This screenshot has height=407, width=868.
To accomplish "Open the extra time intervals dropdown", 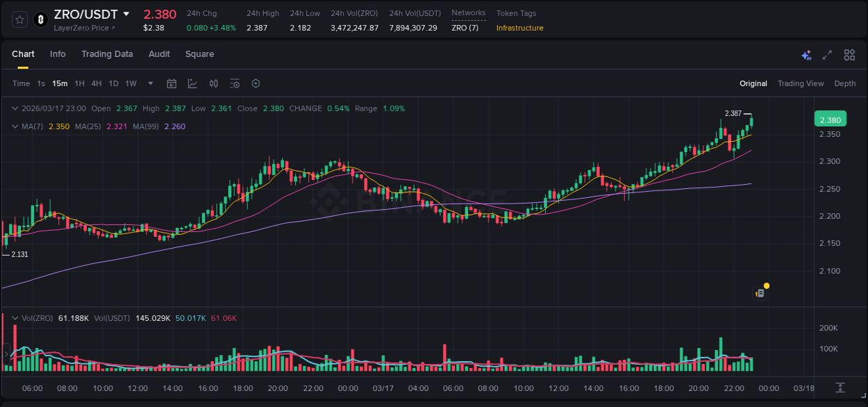I will coord(149,83).
